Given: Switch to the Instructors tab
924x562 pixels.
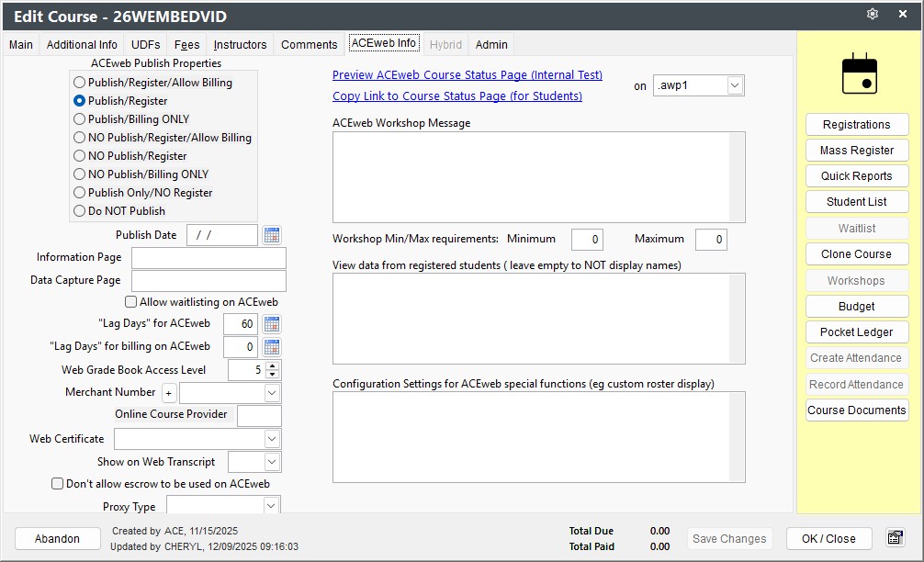Looking at the screenshot, I should [240, 45].
